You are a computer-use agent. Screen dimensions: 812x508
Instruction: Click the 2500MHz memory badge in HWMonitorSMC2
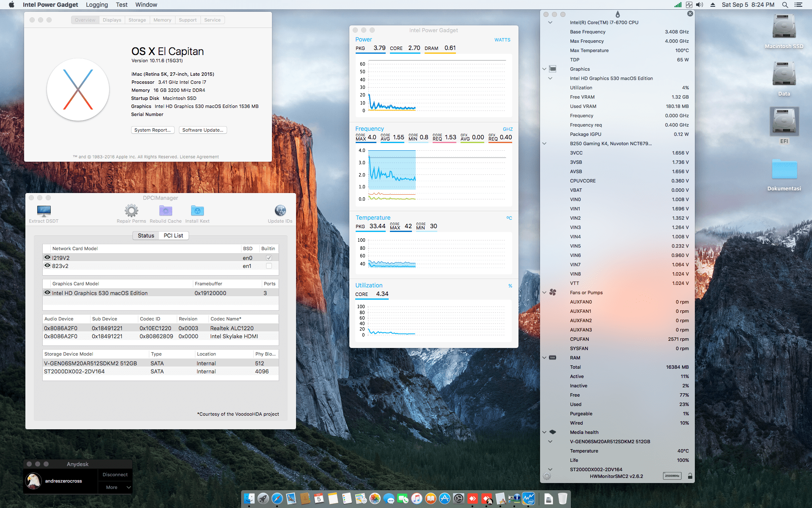click(672, 476)
